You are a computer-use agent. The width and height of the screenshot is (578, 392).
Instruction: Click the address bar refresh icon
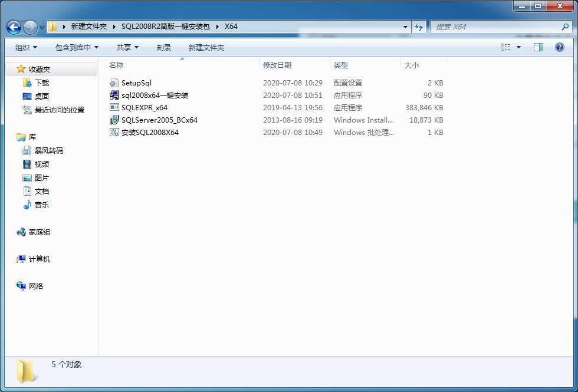tap(418, 27)
